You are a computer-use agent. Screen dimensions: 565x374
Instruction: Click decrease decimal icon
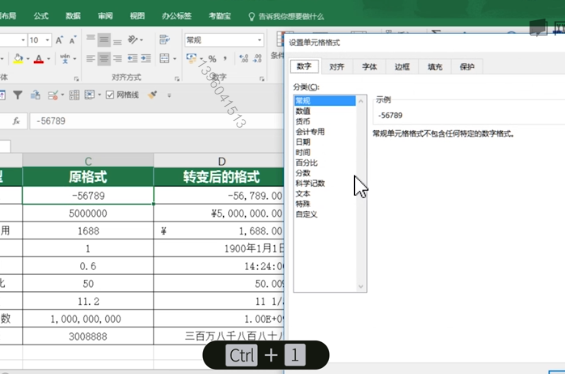tap(257, 58)
